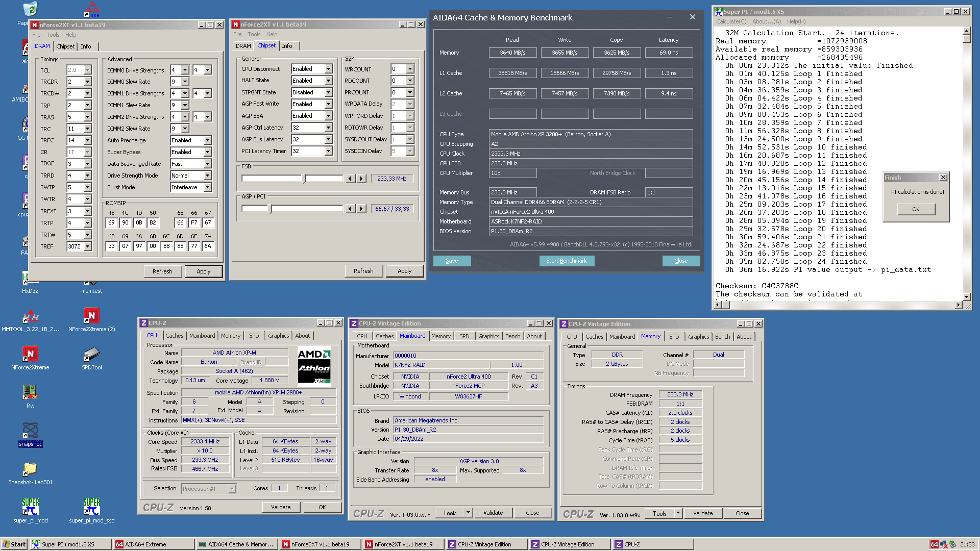Switch to AIDA64 Cache & Memory taskbar item
This screenshot has width=980, height=551.
tap(237, 544)
